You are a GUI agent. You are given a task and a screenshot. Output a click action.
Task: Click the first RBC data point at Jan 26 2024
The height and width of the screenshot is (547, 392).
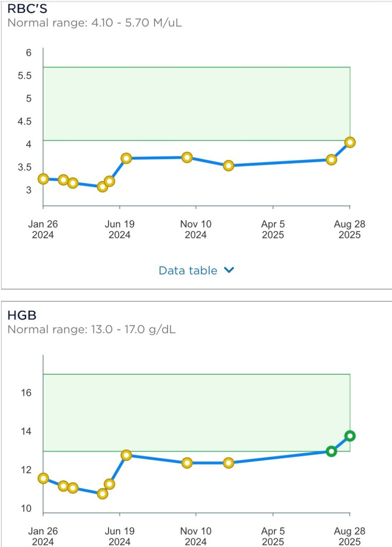point(43,179)
